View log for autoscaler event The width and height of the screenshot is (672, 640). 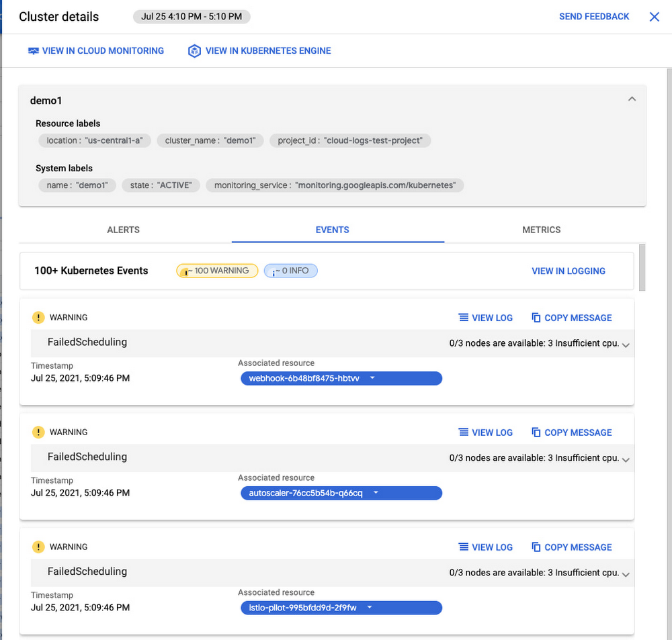(486, 432)
